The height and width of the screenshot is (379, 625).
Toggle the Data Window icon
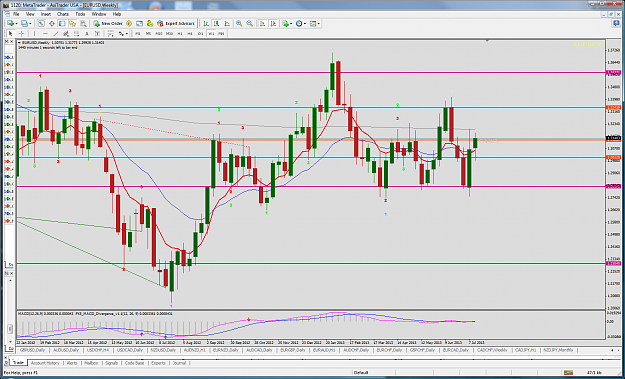pos(51,24)
